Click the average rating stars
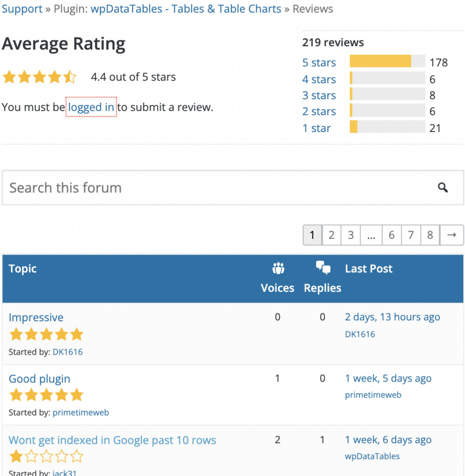This screenshot has height=476, width=465. (x=40, y=77)
